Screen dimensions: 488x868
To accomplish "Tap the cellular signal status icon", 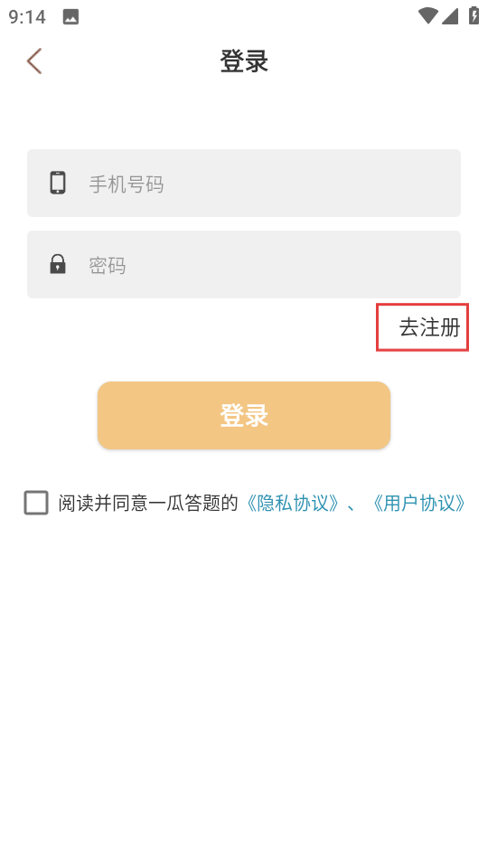I will click(450, 16).
